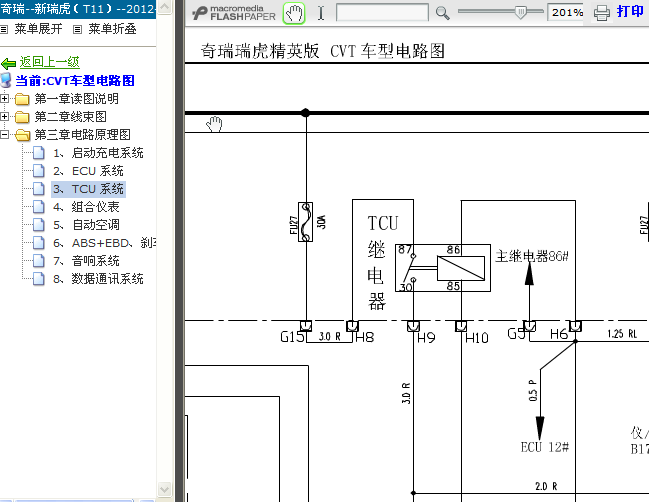This screenshot has height=502, width=649.
Task: Click the sidebar scroll up arrow
Action: click(x=164, y=7)
